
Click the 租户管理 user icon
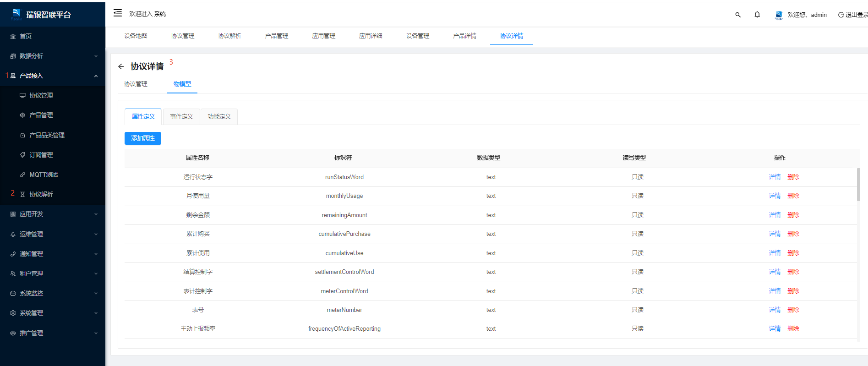tap(13, 273)
